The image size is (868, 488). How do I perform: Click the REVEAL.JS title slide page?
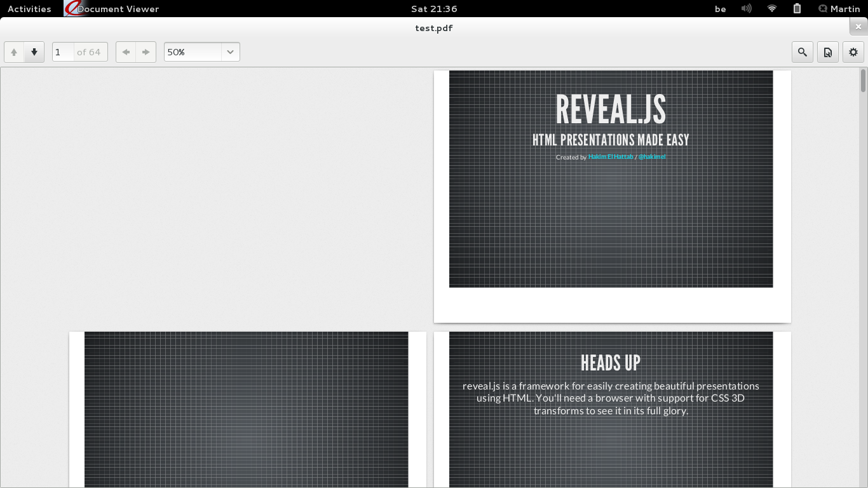(613, 196)
